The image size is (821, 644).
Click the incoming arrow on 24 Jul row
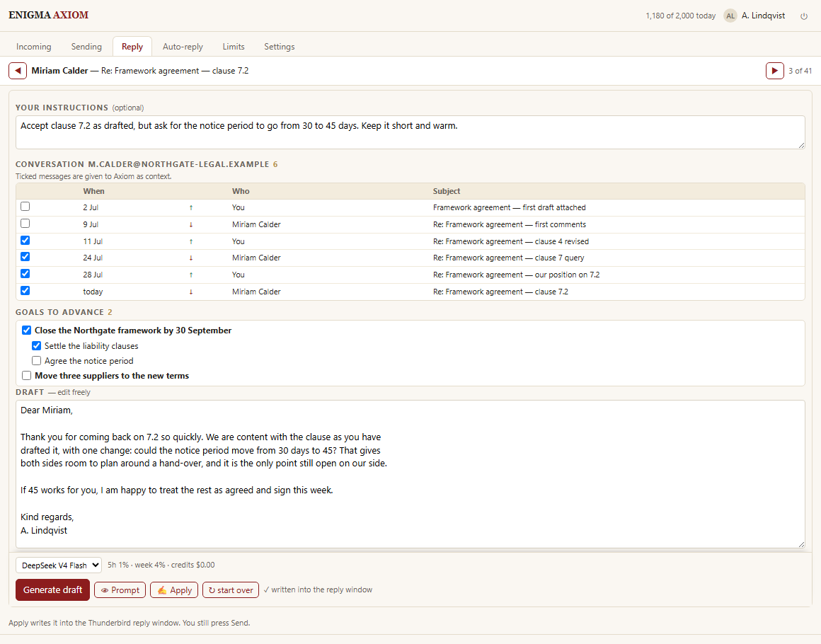[x=190, y=258]
